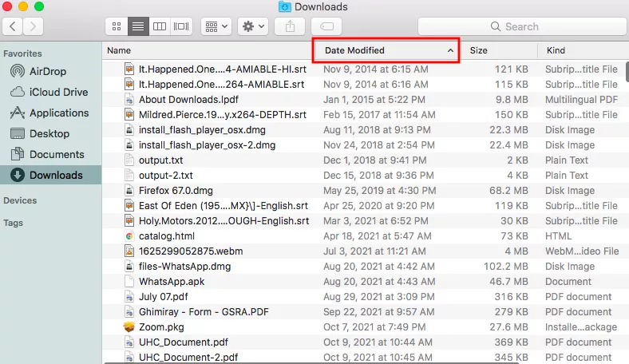629x364 pixels.
Task: Sort by Size column header
Action: coord(479,50)
